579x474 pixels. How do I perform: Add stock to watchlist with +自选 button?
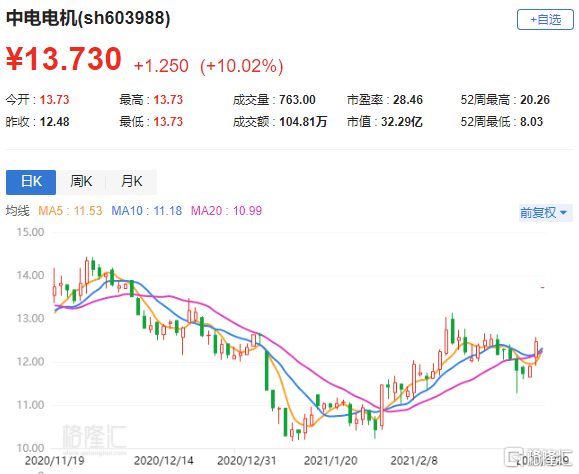545,20
